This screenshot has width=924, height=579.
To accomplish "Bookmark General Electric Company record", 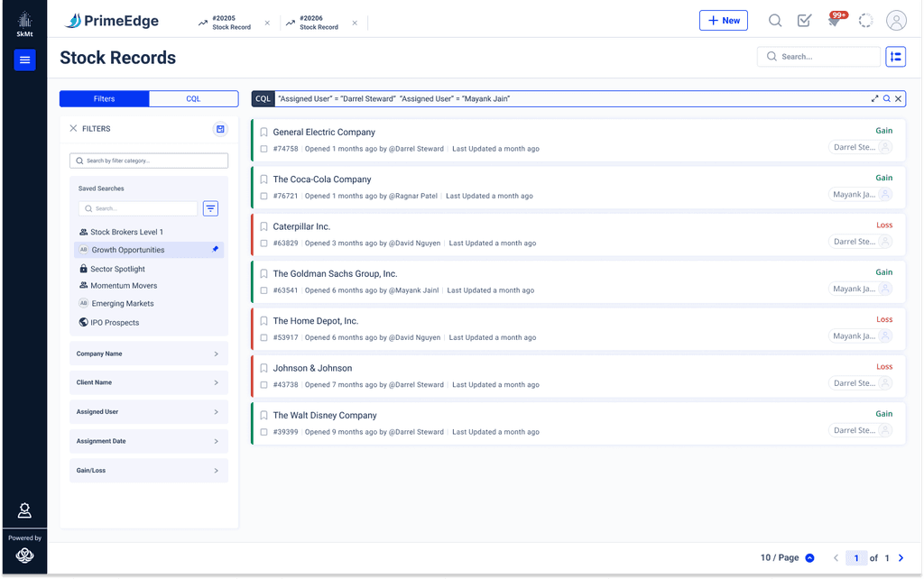I will [264, 132].
